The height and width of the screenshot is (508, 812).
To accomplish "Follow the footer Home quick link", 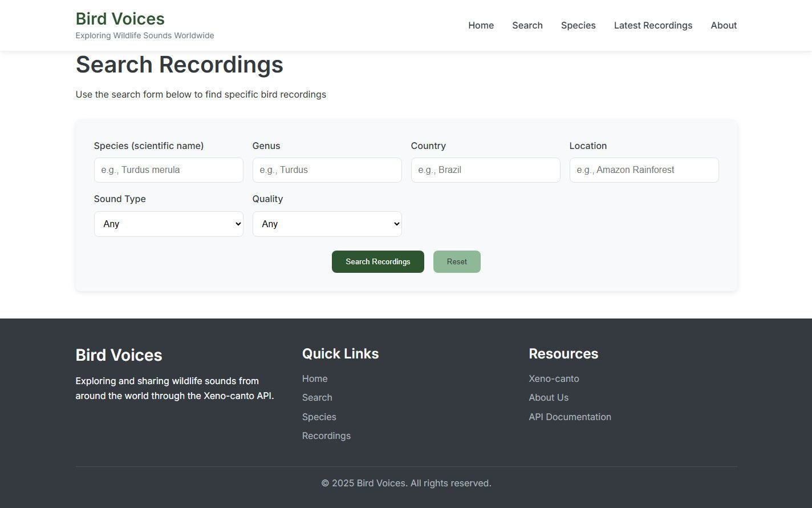I will tap(315, 378).
